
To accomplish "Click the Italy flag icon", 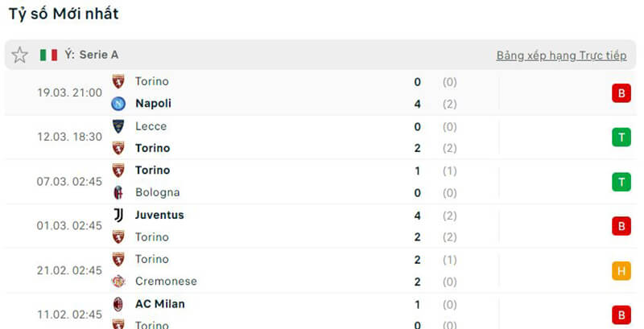I will pyautogui.click(x=48, y=55).
